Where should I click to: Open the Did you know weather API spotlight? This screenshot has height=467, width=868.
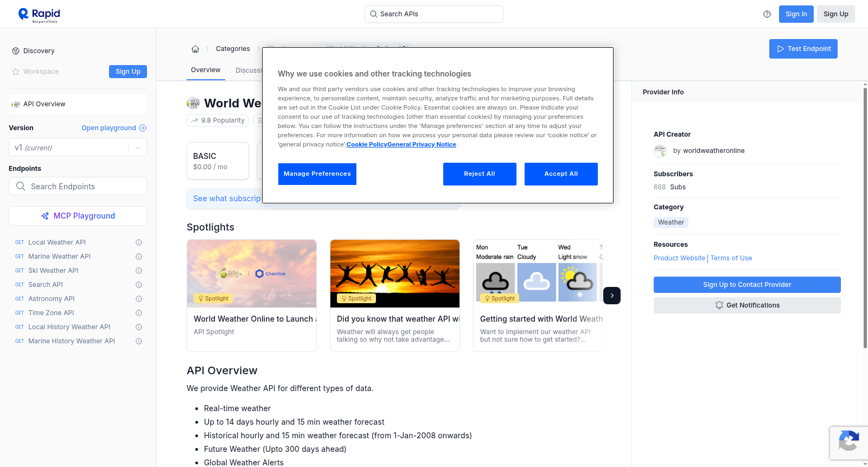(395, 296)
